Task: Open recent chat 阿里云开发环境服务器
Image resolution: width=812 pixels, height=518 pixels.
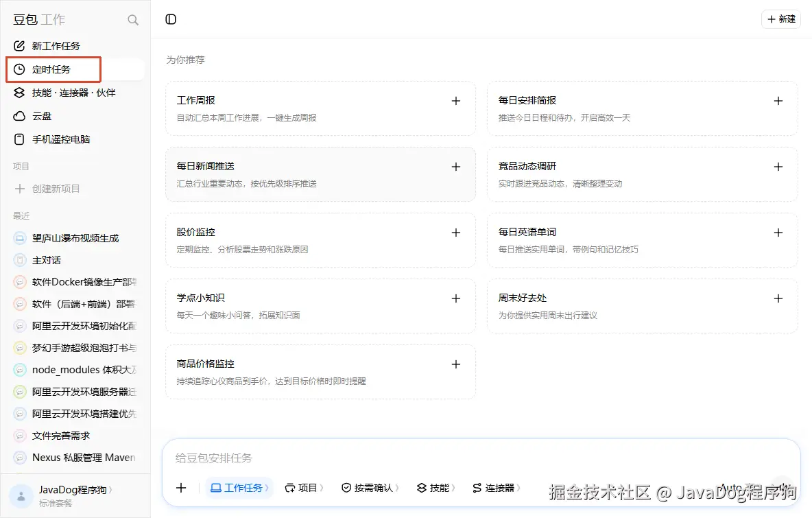Action: pyautogui.click(x=75, y=392)
